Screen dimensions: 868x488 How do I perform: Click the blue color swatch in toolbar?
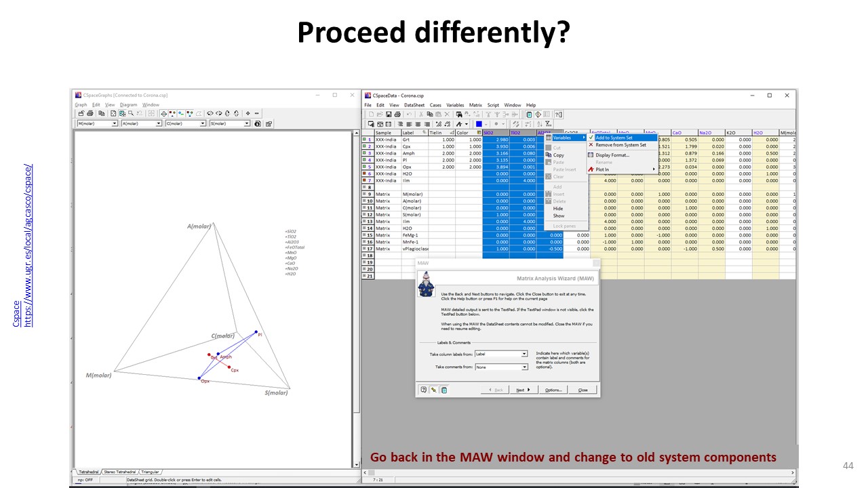click(479, 124)
